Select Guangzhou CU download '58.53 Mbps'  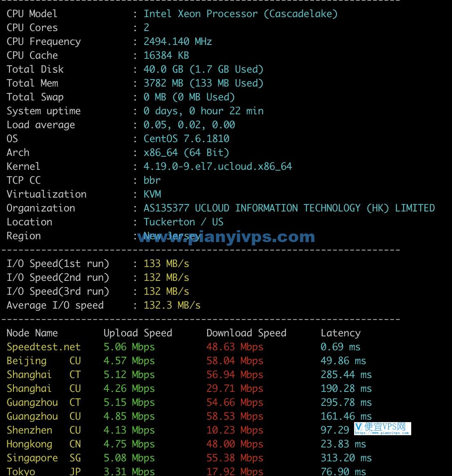(235, 416)
